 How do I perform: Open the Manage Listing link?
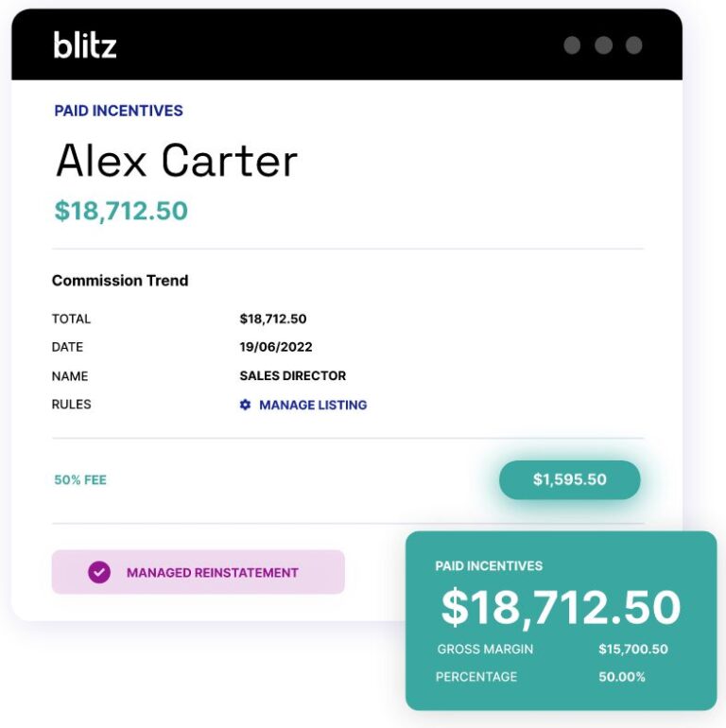click(x=312, y=405)
